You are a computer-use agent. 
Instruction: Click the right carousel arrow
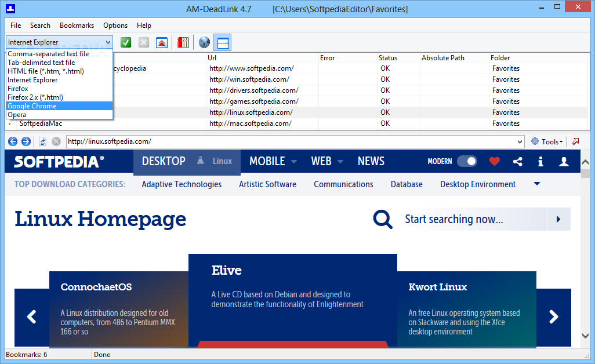pyautogui.click(x=554, y=316)
